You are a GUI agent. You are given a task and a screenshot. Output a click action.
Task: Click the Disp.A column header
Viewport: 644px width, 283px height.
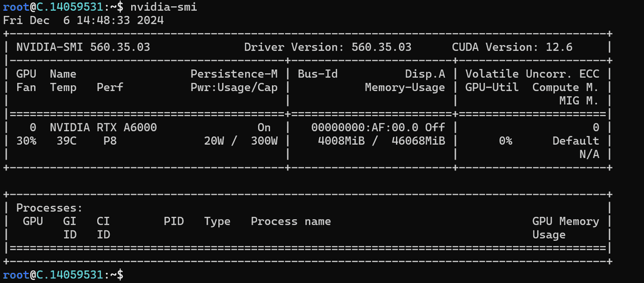click(425, 74)
